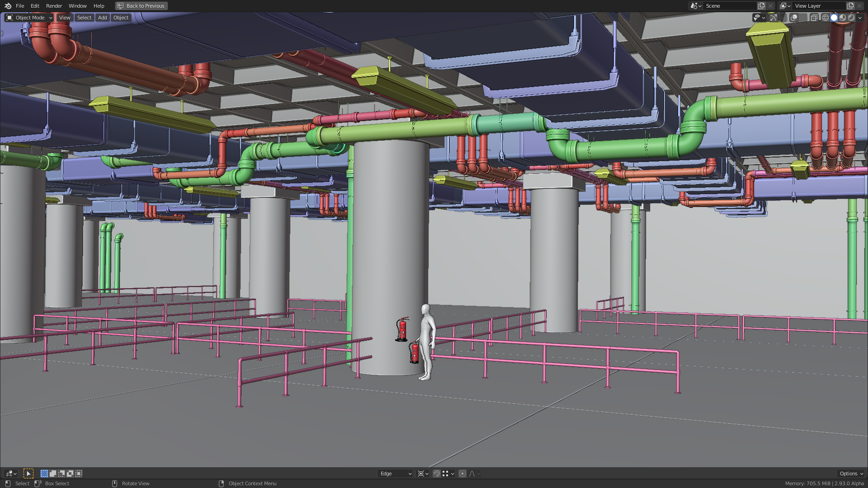Click the Blender logo icon
The height and width of the screenshot is (488, 868).
coord(8,6)
